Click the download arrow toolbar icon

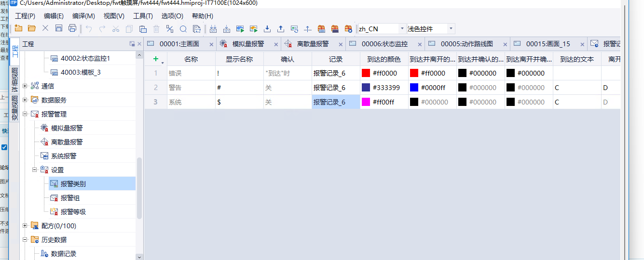point(267,28)
